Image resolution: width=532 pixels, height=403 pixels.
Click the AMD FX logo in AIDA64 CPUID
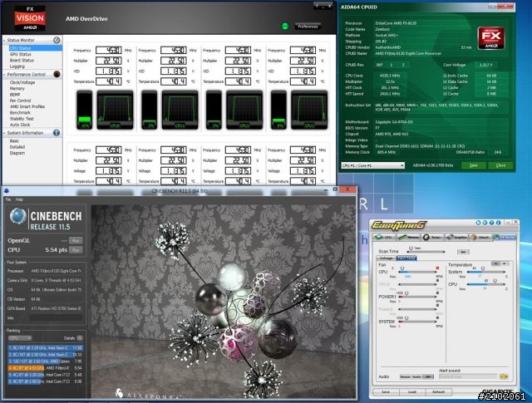pos(491,38)
